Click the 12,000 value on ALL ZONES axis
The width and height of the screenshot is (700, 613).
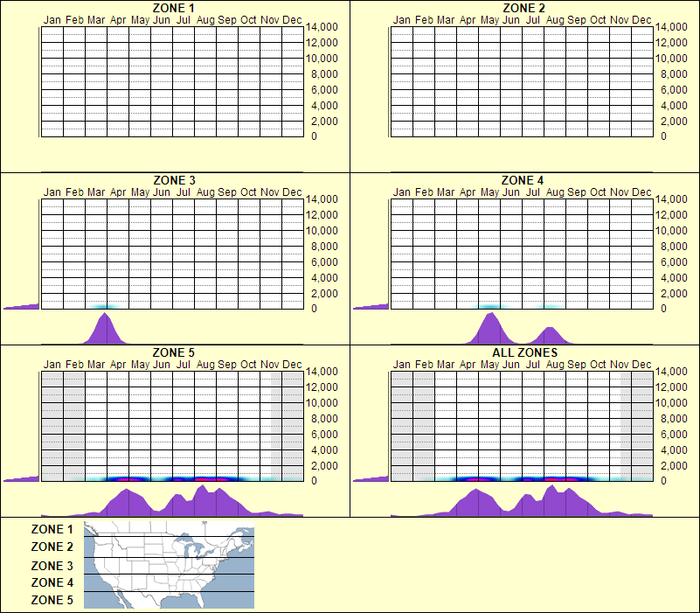click(x=671, y=387)
